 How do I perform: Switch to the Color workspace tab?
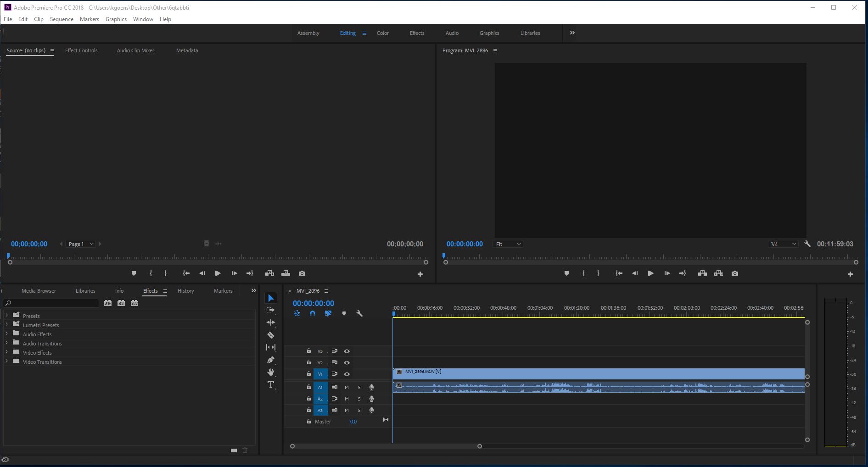click(x=382, y=33)
